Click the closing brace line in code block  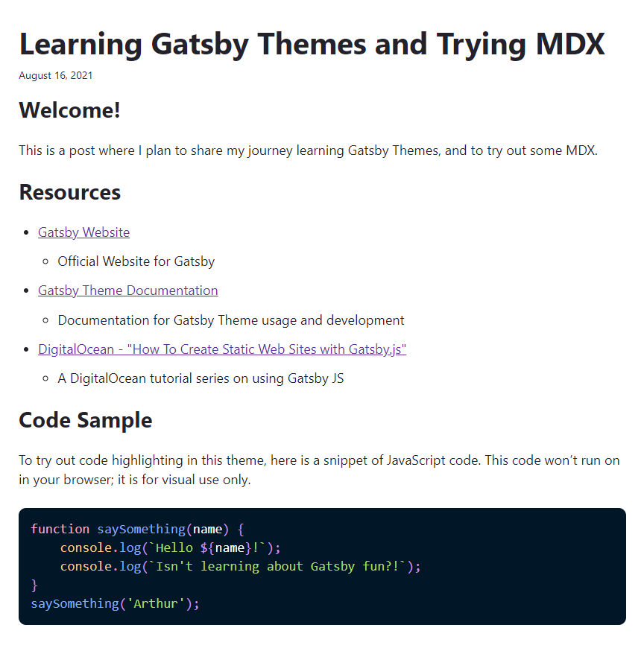34,585
